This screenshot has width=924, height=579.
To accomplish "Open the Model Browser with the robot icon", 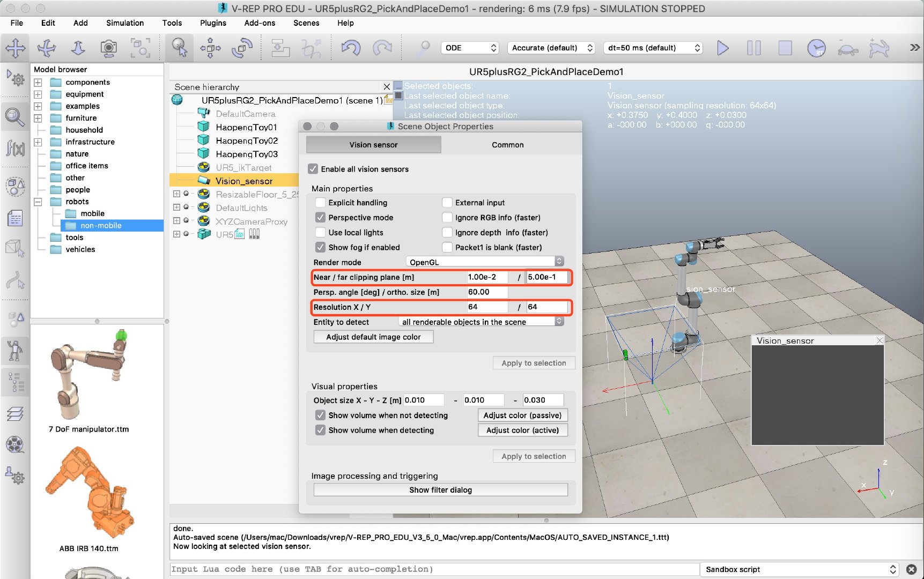I will (16, 350).
